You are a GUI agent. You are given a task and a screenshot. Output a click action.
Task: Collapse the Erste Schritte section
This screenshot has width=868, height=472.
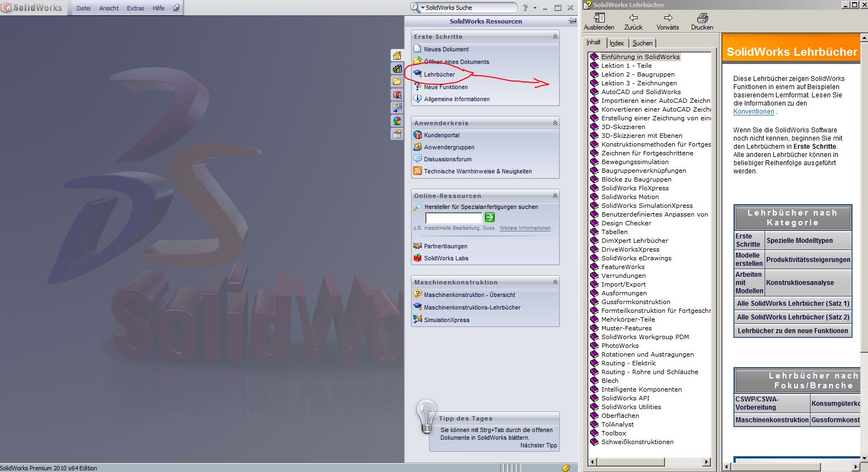click(555, 37)
